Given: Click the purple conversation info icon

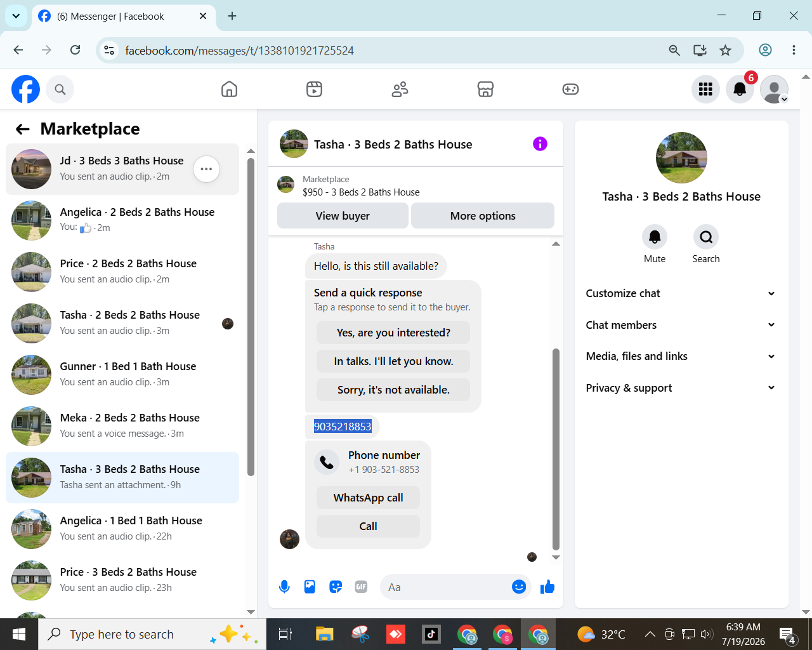Looking at the screenshot, I should [540, 144].
